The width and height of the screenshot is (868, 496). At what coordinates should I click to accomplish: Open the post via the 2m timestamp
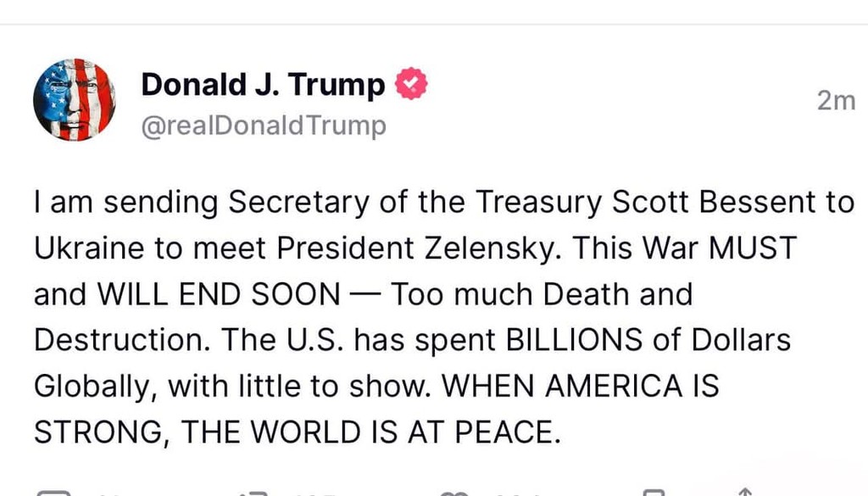[835, 101]
